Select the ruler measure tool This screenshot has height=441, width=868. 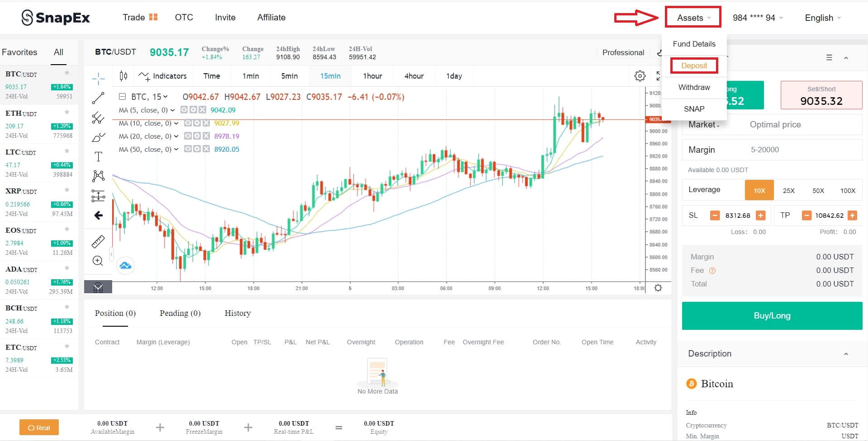98,242
